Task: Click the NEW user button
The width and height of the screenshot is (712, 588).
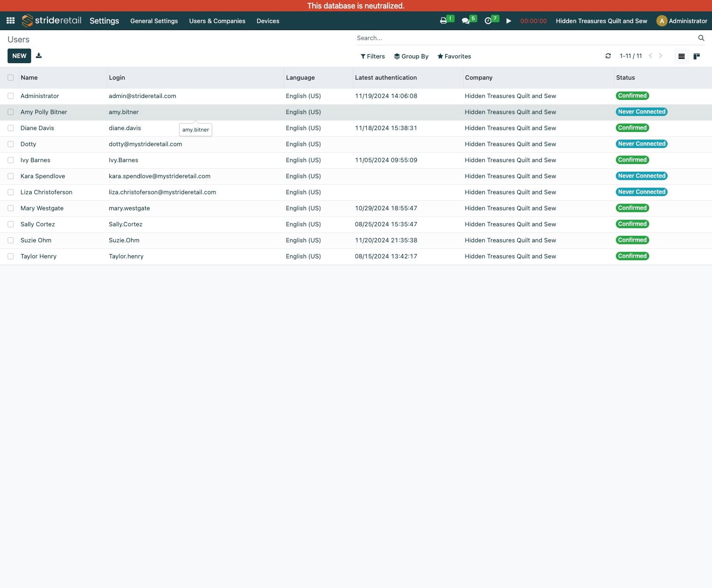Action: pos(19,56)
